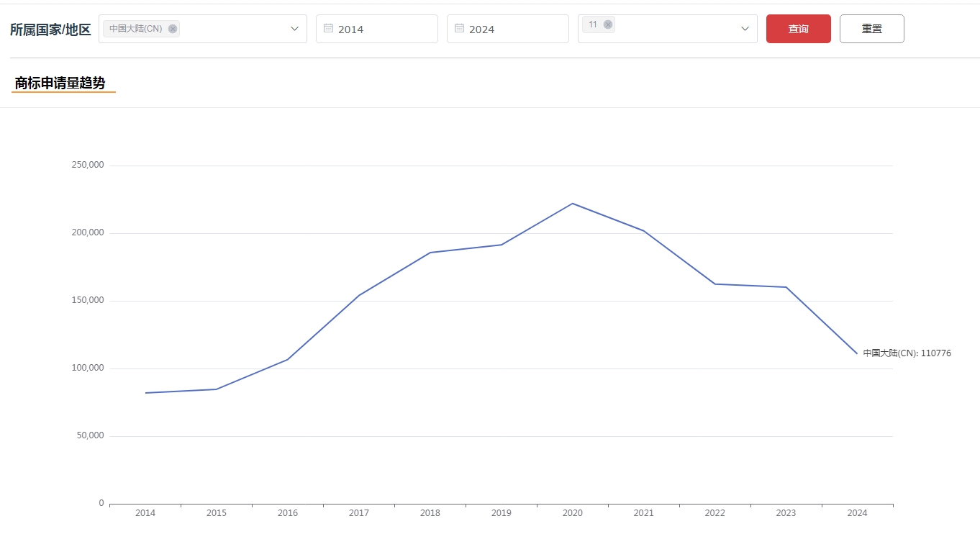Click the line's data point at 2017
This screenshot has width=980, height=552.
point(359,295)
